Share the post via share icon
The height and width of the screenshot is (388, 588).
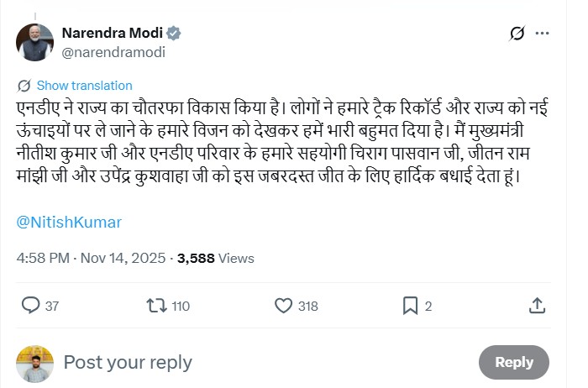tap(538, 306)
